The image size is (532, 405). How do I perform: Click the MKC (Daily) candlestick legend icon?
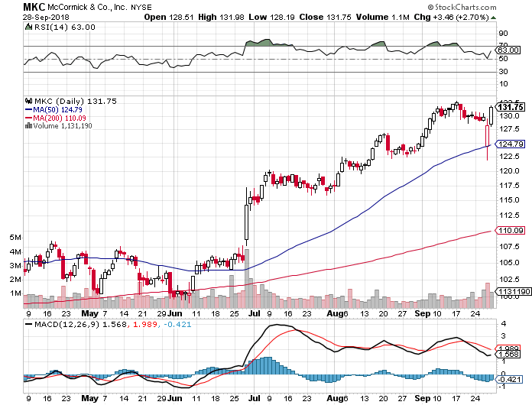tap(28, 101)
